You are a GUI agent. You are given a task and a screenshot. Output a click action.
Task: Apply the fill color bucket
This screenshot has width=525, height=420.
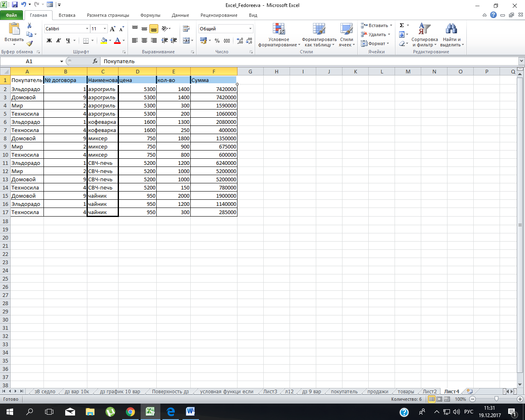click(104, 40)
